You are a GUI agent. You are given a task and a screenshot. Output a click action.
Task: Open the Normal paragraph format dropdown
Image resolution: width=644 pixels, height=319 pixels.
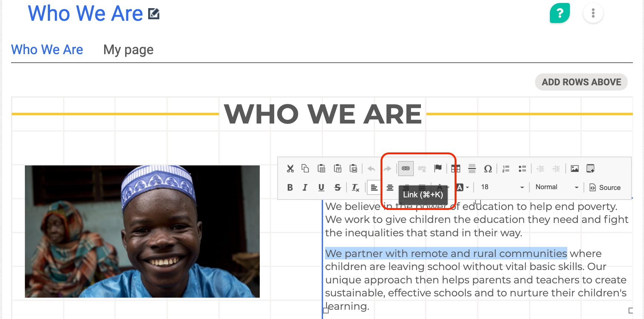click(x=557, y=187)
